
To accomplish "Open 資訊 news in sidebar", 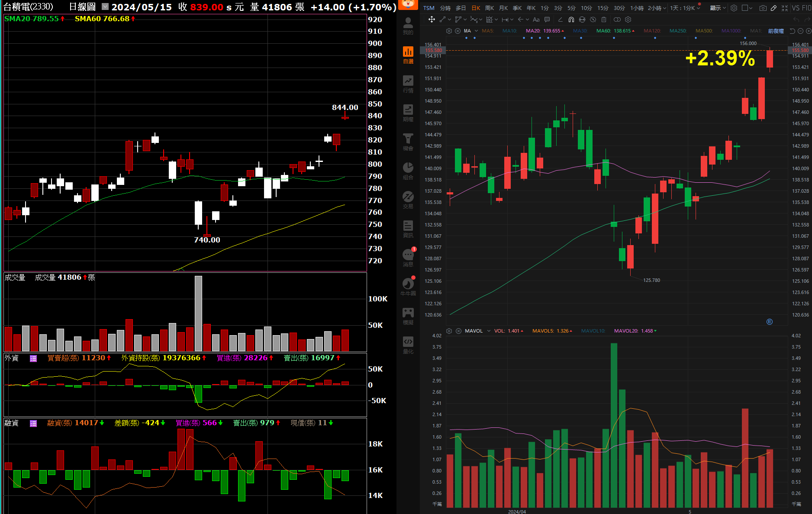I will coord(408,229).
